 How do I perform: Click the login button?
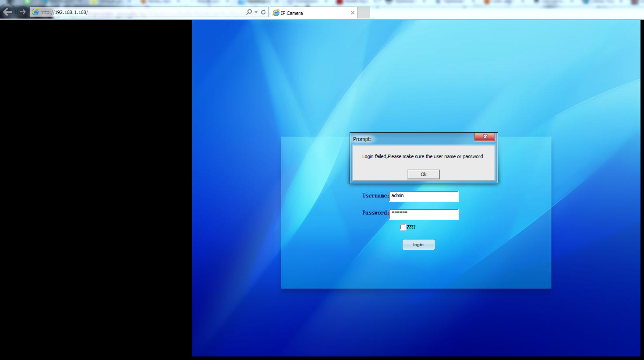coord(418,245)
